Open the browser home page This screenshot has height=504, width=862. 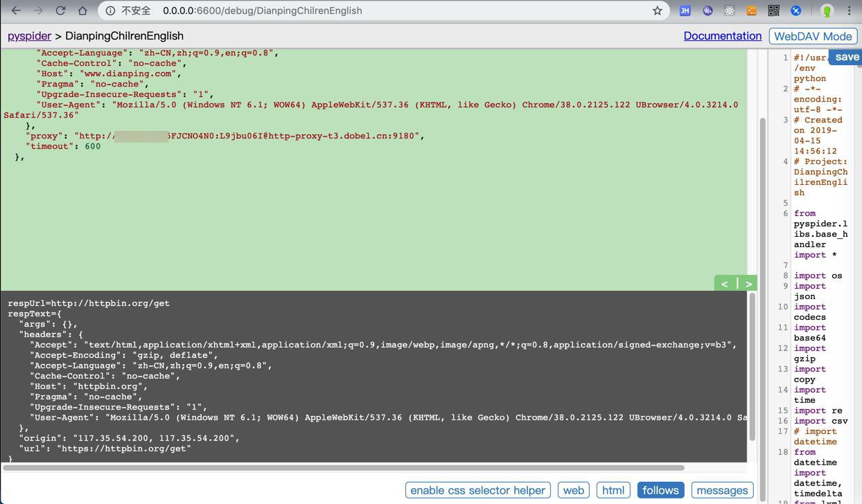tap(82, 10)
